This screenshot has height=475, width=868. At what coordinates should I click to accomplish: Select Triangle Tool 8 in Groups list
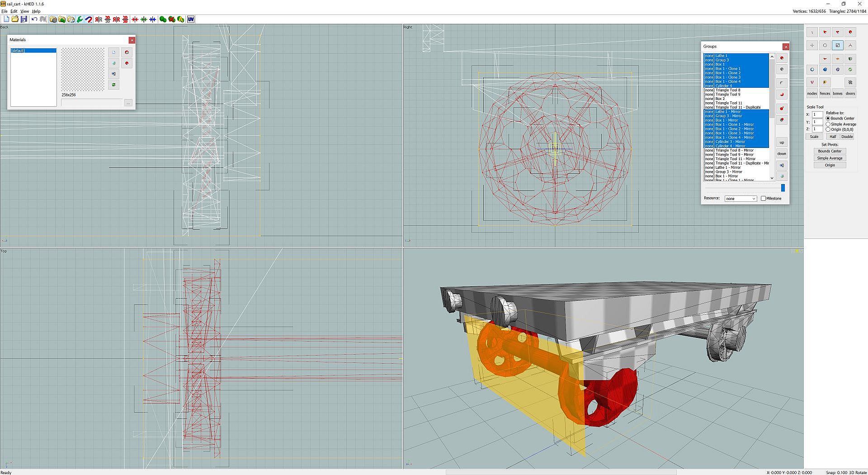728,90
